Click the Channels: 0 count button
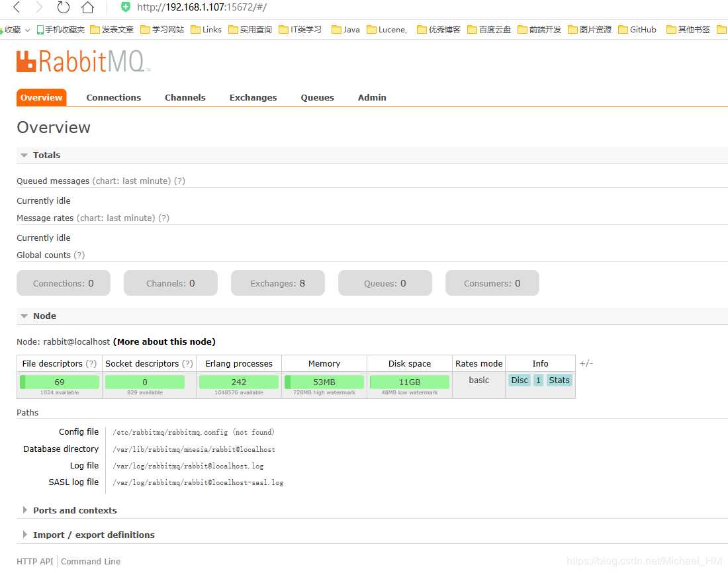728x573 pixels. [170, 283]
